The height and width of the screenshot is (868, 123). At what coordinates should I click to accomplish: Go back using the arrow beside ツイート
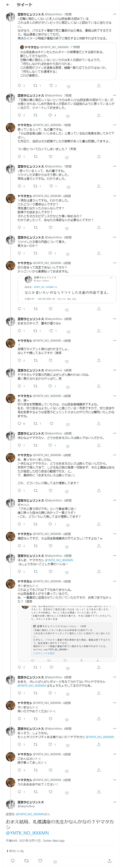8,5
